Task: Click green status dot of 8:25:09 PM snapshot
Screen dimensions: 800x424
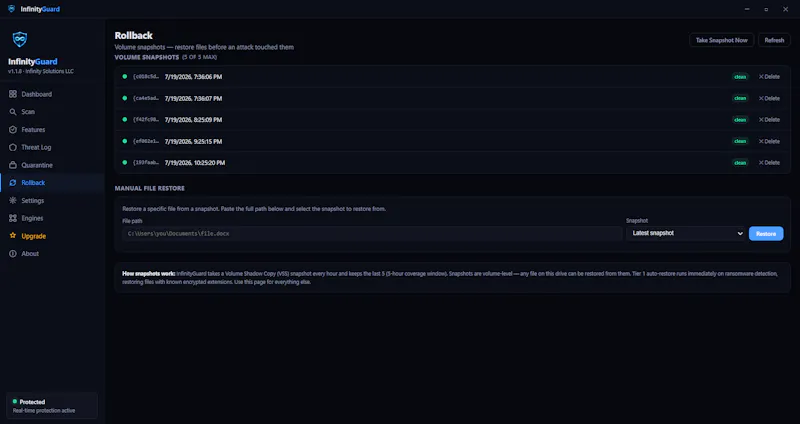Action: pyautogui.click(x=124, y=119)
